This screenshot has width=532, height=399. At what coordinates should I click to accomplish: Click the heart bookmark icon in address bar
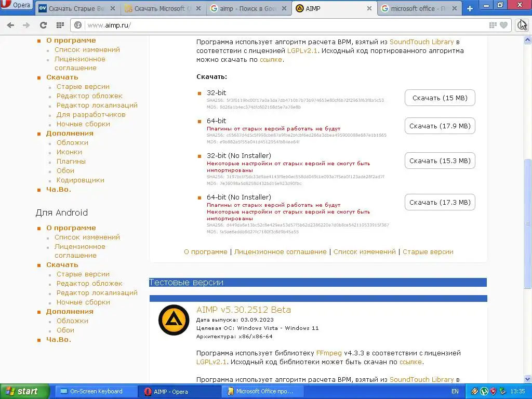pyautogui.click(x=504, y=25)
